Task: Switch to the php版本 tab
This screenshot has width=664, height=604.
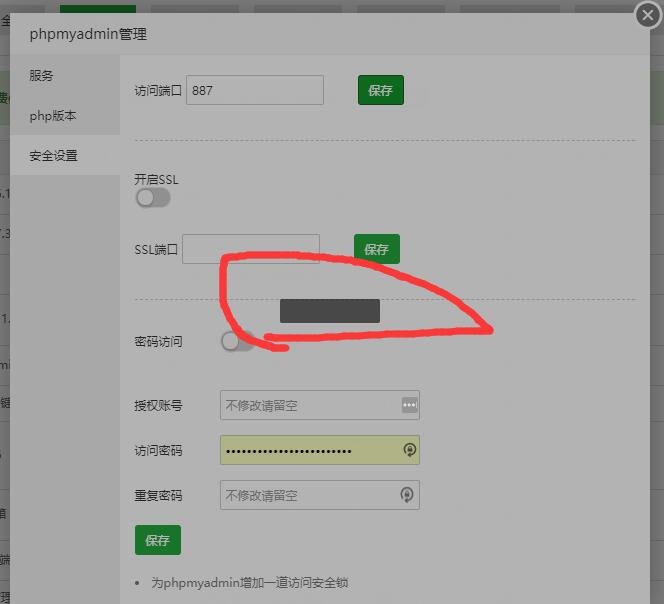Action: 65,115
